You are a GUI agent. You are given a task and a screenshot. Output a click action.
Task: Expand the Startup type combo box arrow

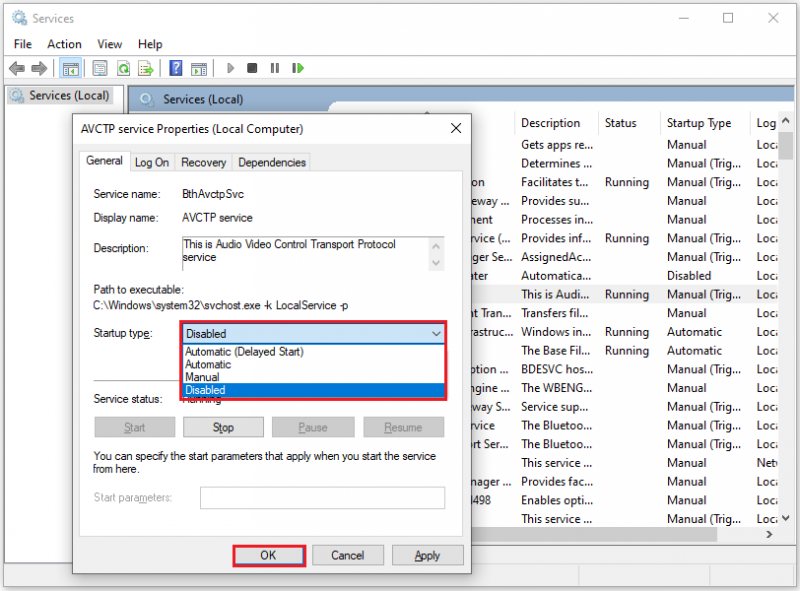pos(436,334)
